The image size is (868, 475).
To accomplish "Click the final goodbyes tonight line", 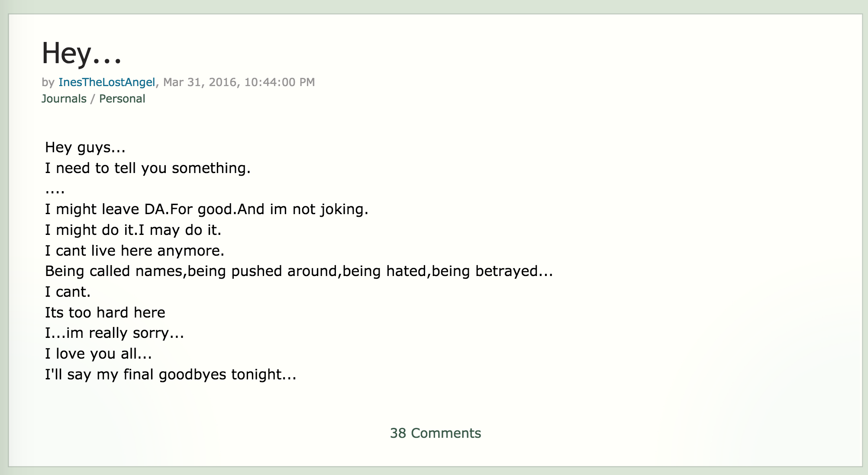I will (x=171, y=374).
